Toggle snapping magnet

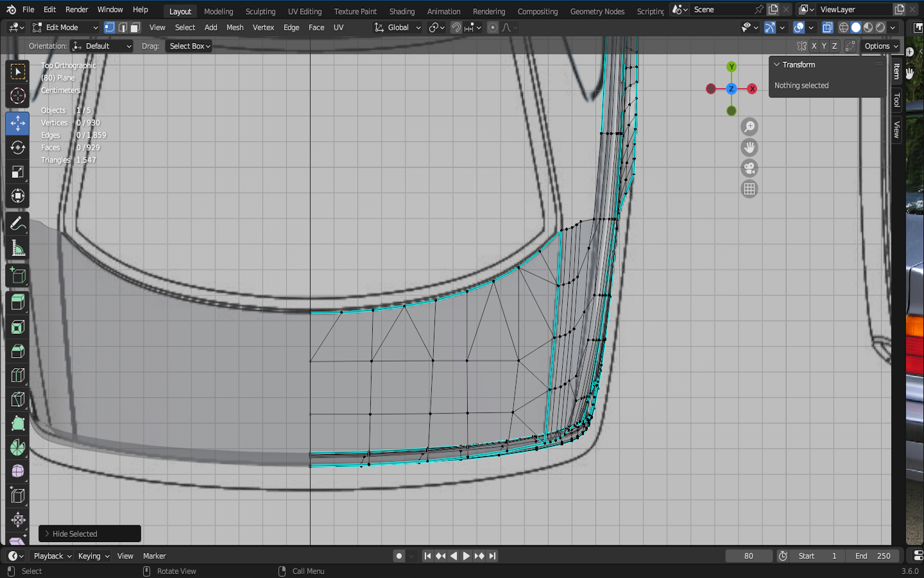pos(456,28)
